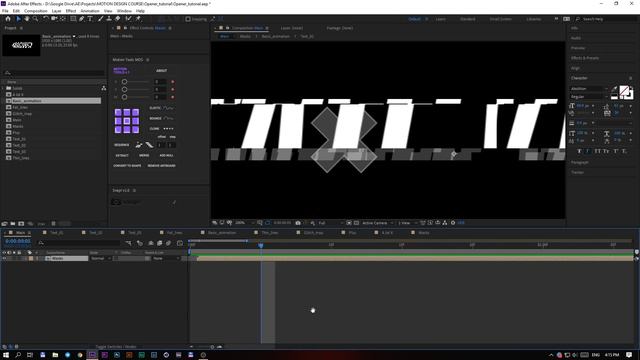Click first Motion Tools slider knob
The image size is (640, 360).
tap(124, 82)
